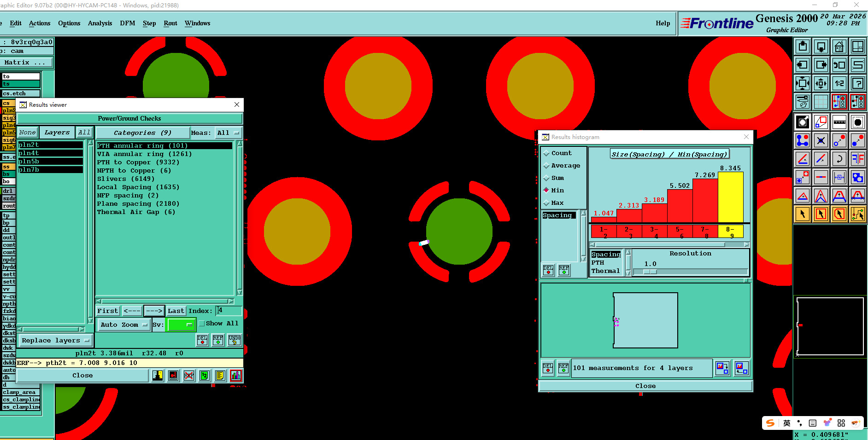This screenshot has height=440, width=868.
Task: Click the home view icon
Action: 839,46
